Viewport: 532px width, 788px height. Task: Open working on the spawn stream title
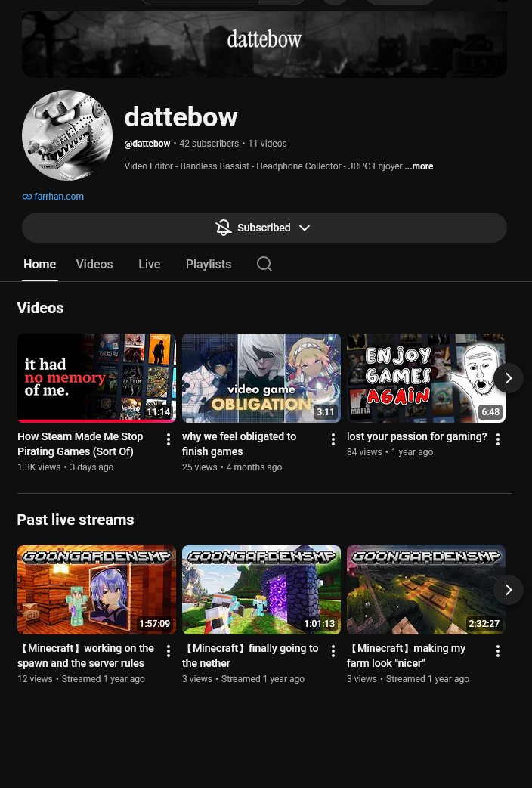(x=85, y=656)
